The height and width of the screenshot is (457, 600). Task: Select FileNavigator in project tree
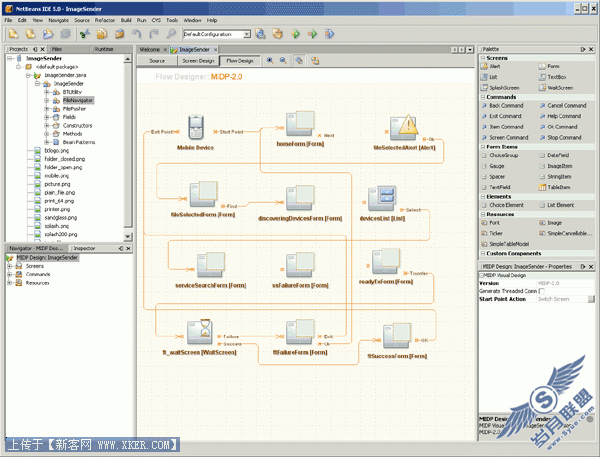click(x=78, y=100)
